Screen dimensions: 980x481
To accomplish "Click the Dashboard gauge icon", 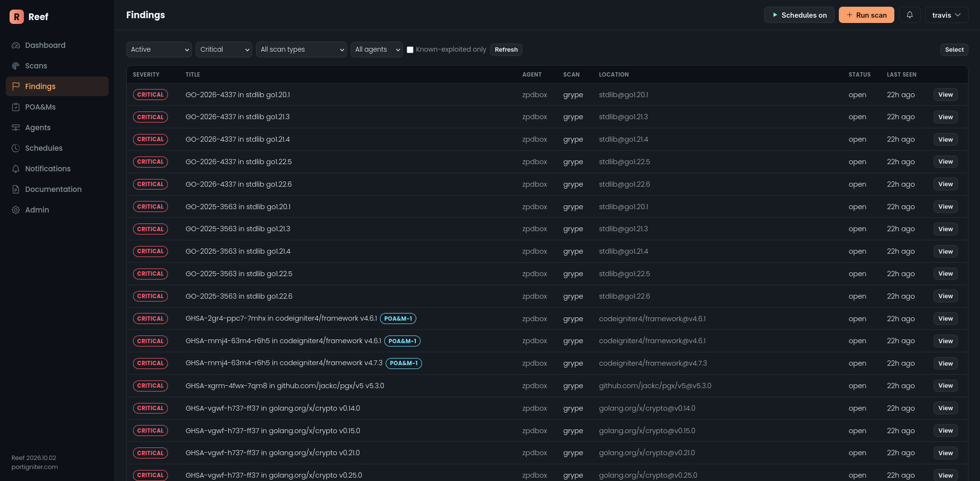I will (x=16, y=45).
